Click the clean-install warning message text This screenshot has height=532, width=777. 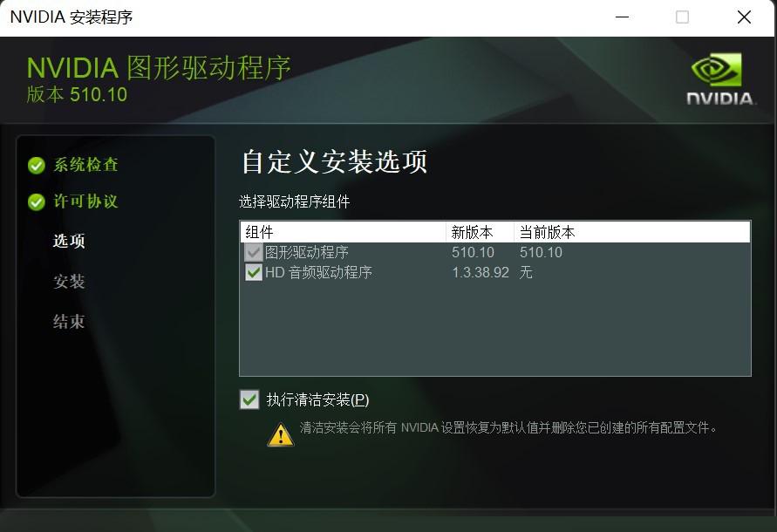(508, 427)
